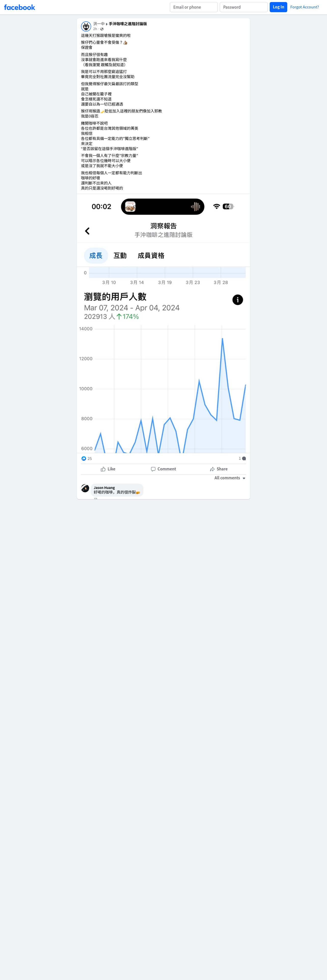Open the Forgot Account link
The image size is (327, 980).
(x=304, y=7)
